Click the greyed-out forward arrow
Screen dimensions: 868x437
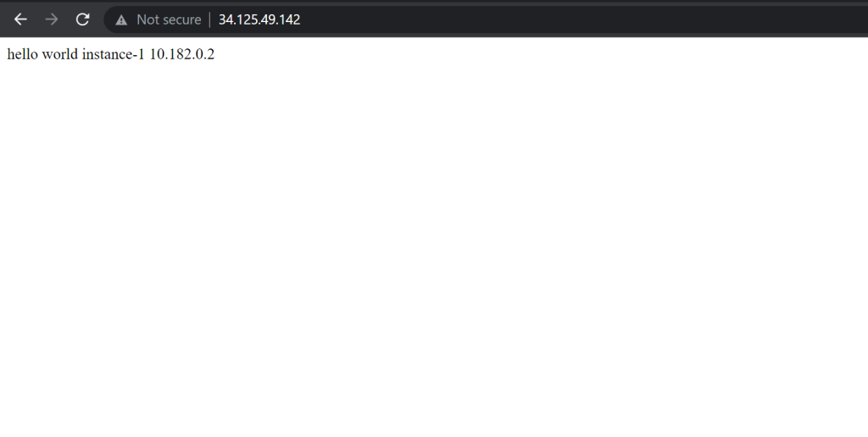(x=52, y=19)
